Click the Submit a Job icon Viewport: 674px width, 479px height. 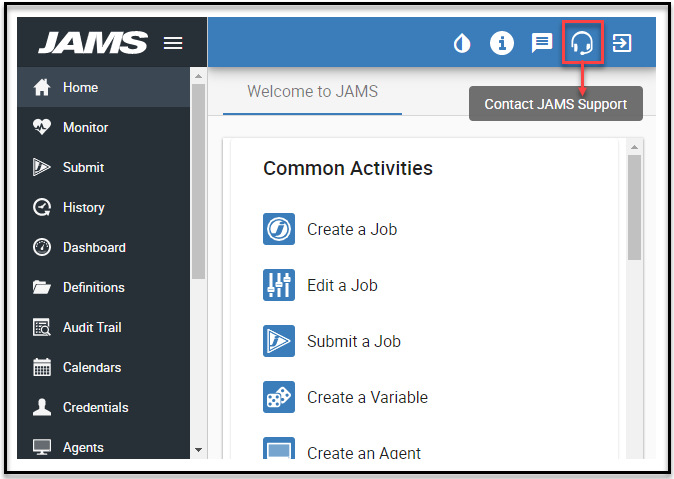[x=279, y=341]
